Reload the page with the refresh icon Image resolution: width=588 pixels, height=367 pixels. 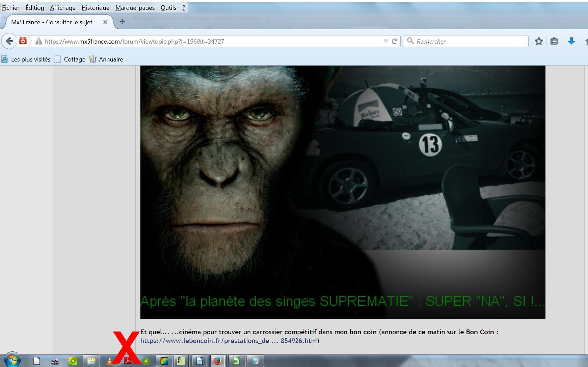394,41
